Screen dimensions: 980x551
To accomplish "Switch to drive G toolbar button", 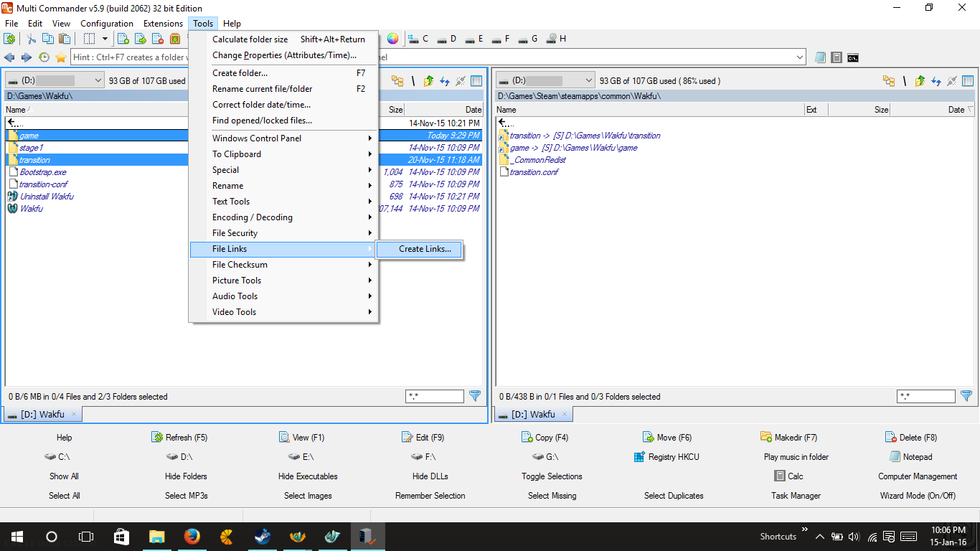I will tap(528, 39).
